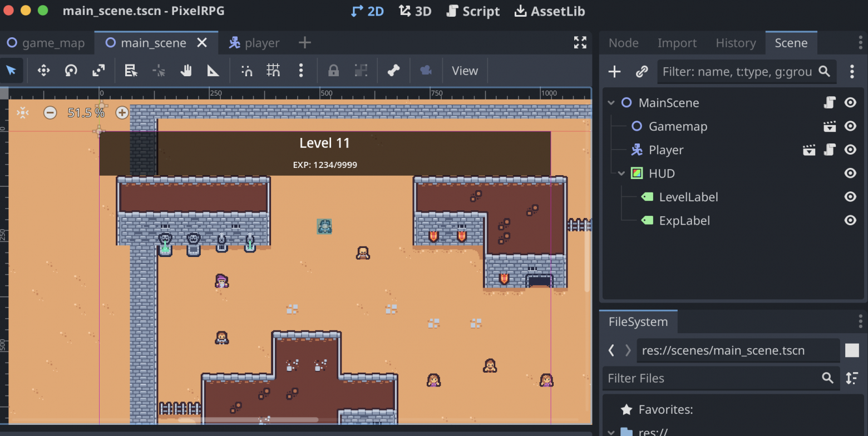Open the skeleton bone options icon
This screenshot has width=868, height=436.
pyautogui.click(x=393, y=71)
